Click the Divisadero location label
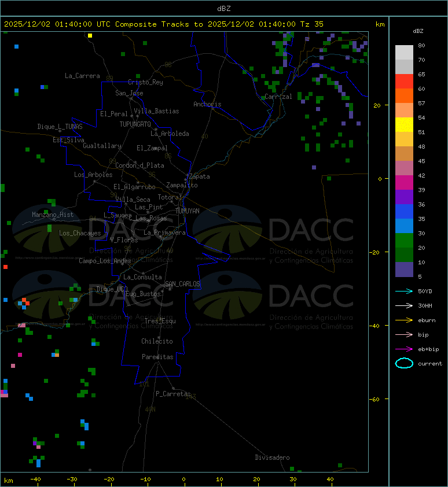This screenshot has height=487, width=448. tap(273, 458)
